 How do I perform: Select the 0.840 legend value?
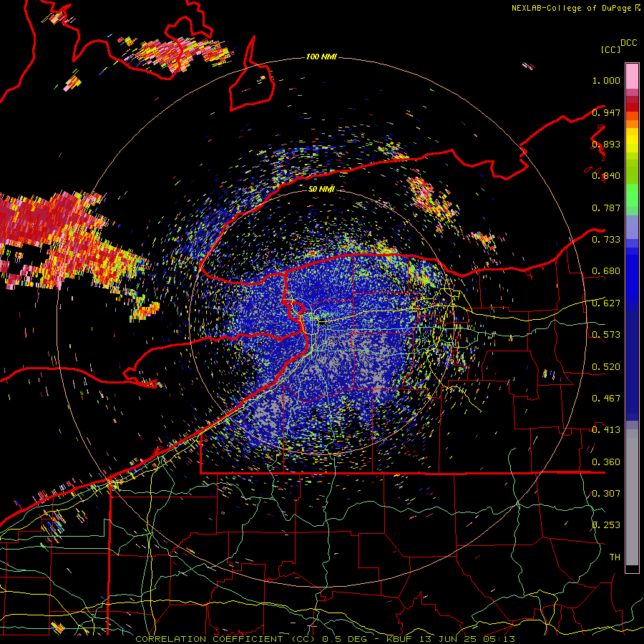point(606,176)
